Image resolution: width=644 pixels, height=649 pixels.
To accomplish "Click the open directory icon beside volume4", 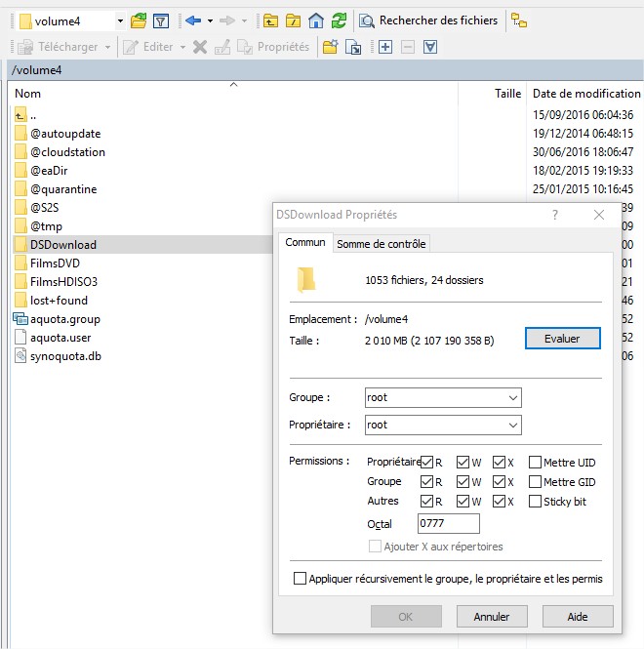I will (x=139, y=20).
